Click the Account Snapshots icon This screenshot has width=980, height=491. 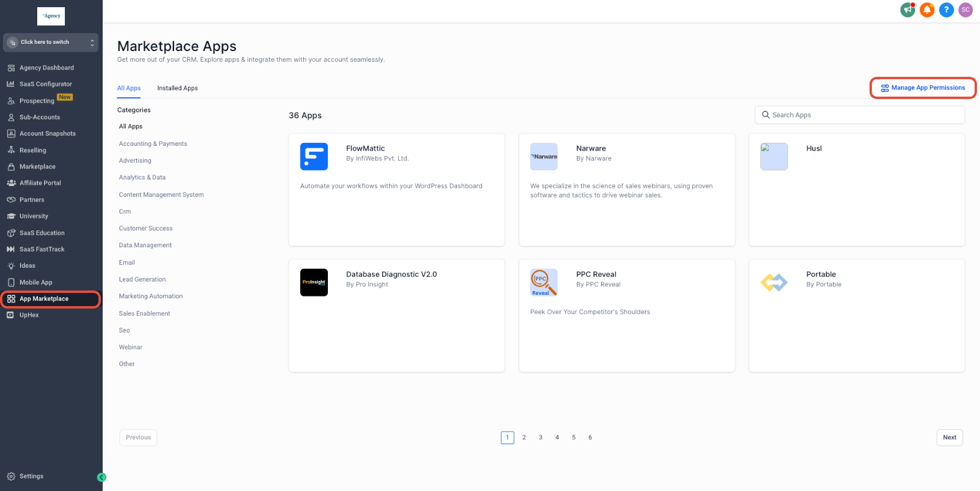(x=11, y=133)
